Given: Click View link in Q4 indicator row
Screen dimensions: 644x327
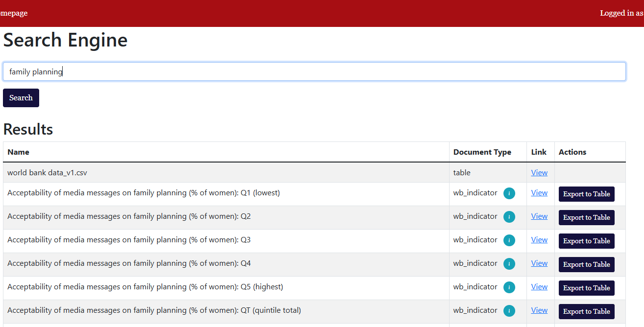Looking at the screenshot, I should click(539, 263).
